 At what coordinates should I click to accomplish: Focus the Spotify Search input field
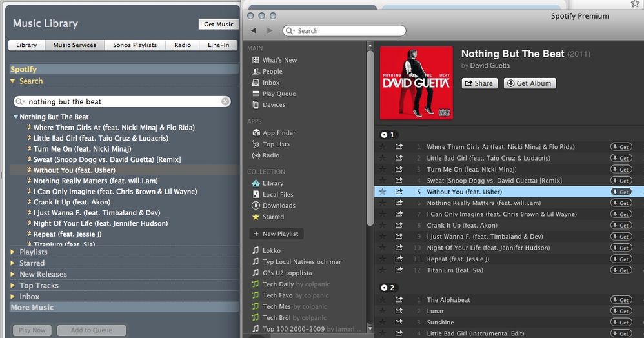[344, 30]
